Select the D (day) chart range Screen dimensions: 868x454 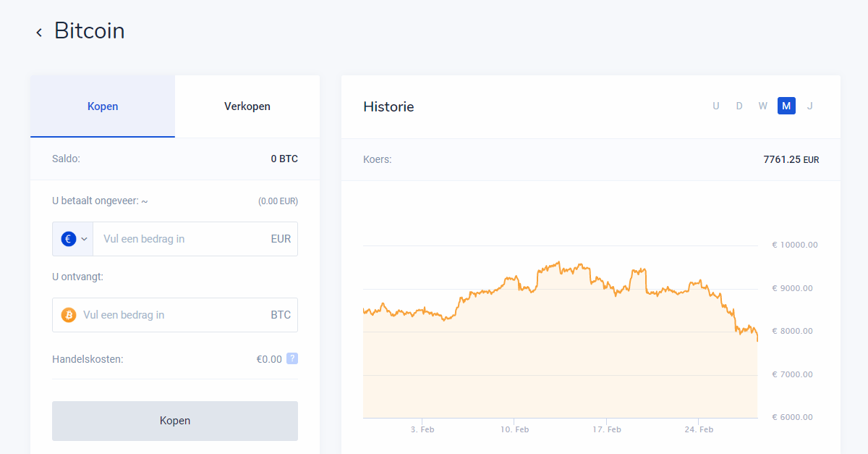(x=739, y=106)
